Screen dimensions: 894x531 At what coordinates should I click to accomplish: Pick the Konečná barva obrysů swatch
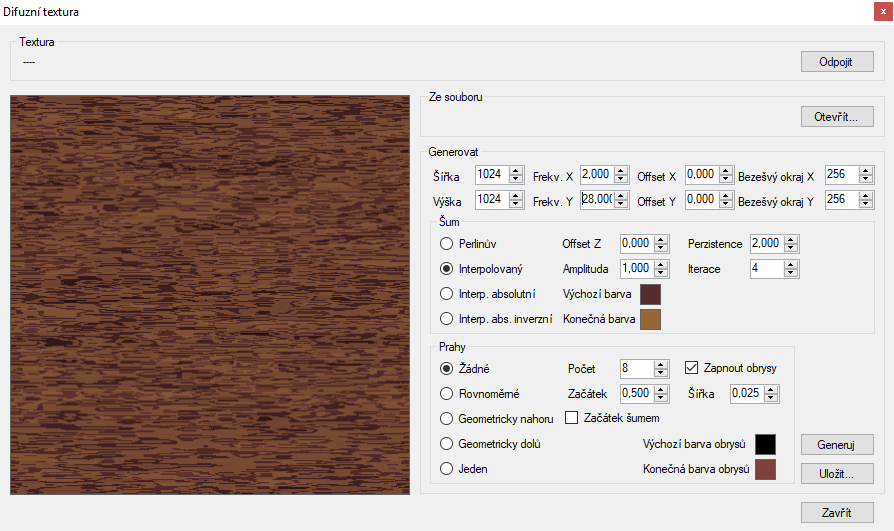pyautogui.click(x=765, y=470)
